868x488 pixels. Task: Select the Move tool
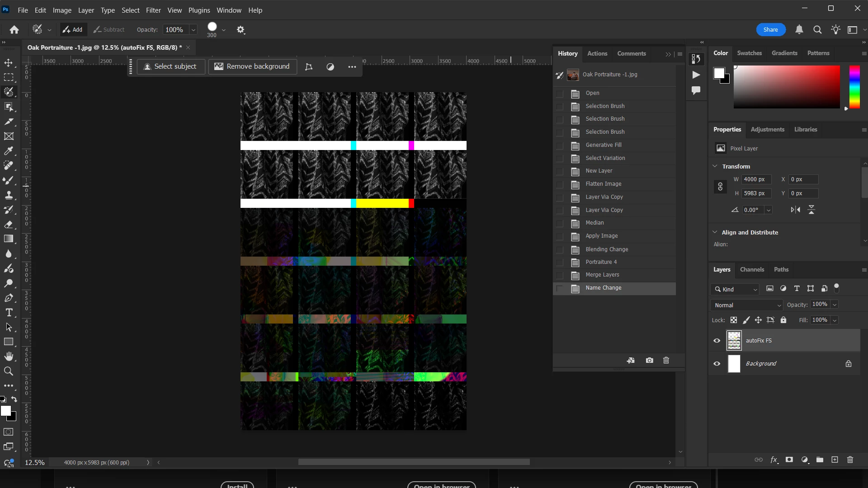[9, 63]
